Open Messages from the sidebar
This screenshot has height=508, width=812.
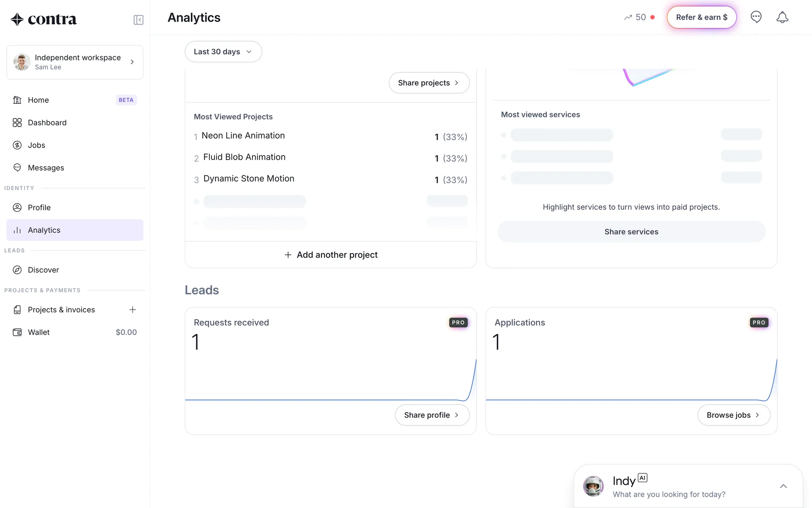coord(46,168)
